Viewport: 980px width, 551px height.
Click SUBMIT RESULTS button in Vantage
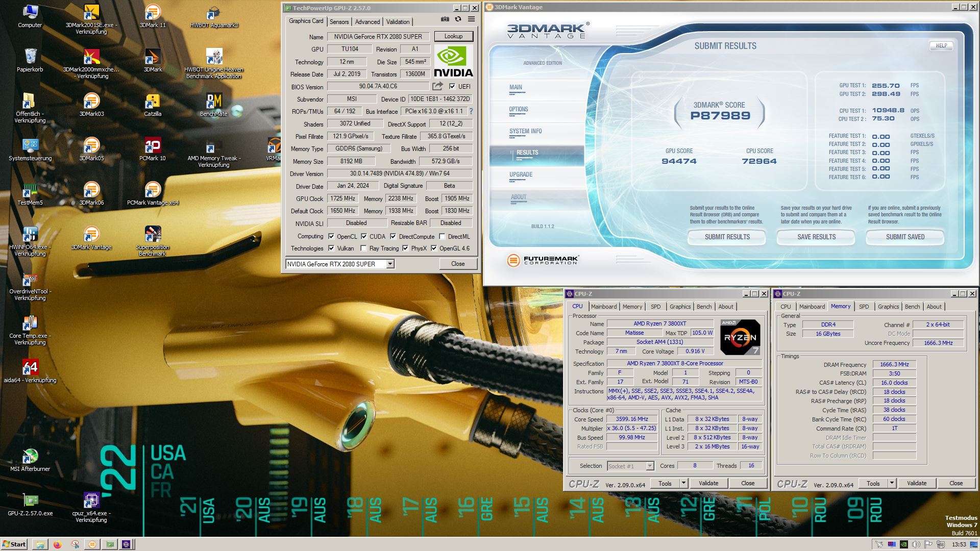[x=727, y=237]
